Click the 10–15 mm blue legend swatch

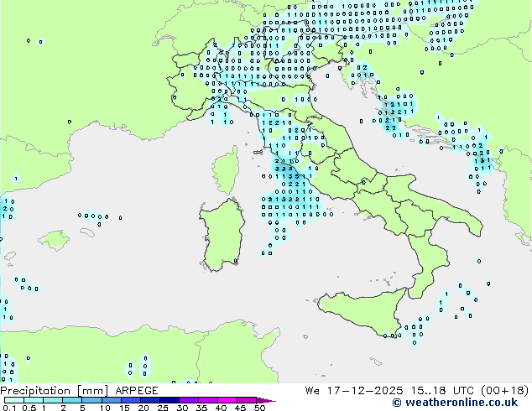111,400
